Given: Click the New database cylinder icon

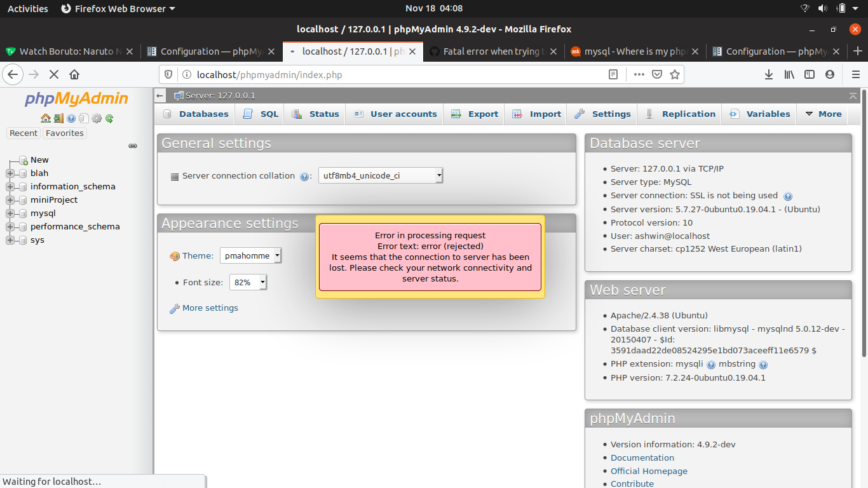Looking at the screenshot, I should [24, 160].
